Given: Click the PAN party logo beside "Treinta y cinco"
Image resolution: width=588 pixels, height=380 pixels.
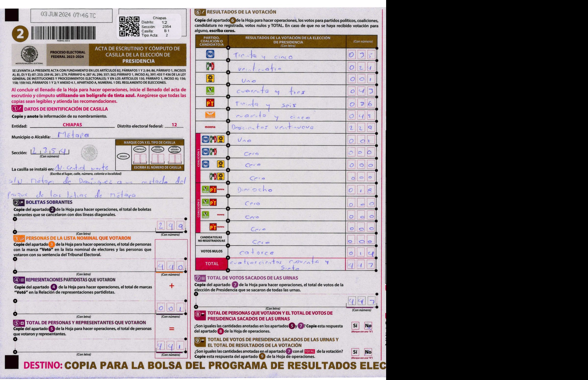Looking at the screenshot, I should (x=210, y=54).
